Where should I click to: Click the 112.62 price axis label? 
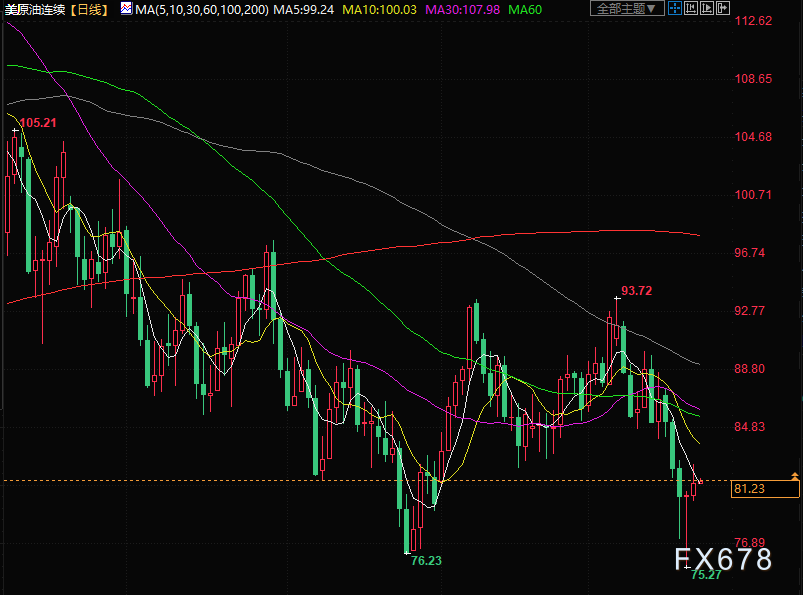click(x=753, y=21)
